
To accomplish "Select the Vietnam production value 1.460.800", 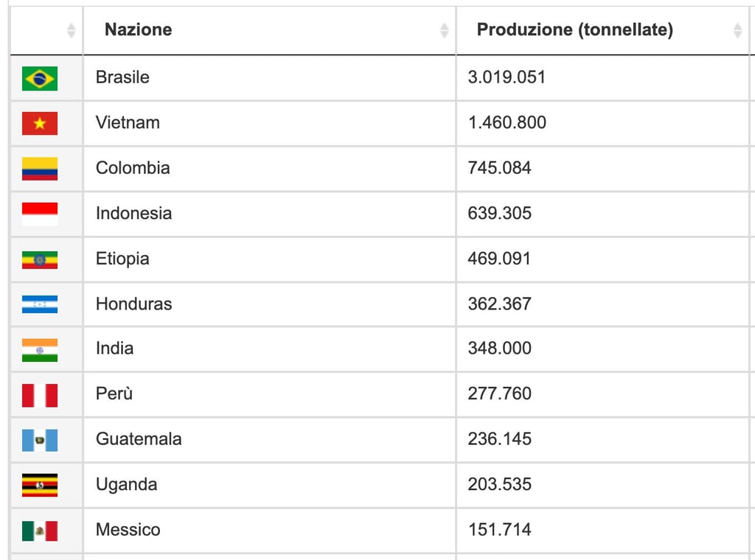I will (507, 122).
